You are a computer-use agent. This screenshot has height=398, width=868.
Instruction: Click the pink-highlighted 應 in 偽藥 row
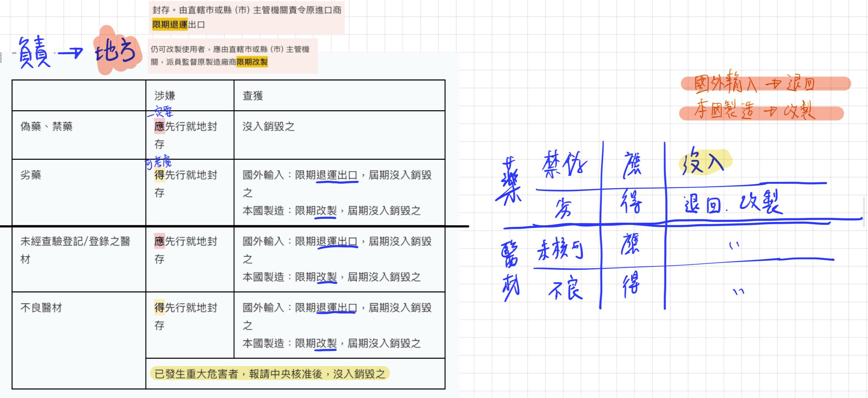pos(159,126)
